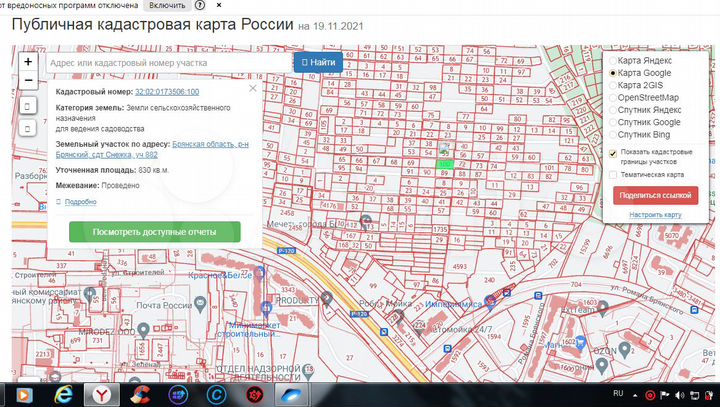Image resolution: width=720 pixels, height=407 pixels.
Task: Click parcel number 1735 on map
Action: point(440,229)
